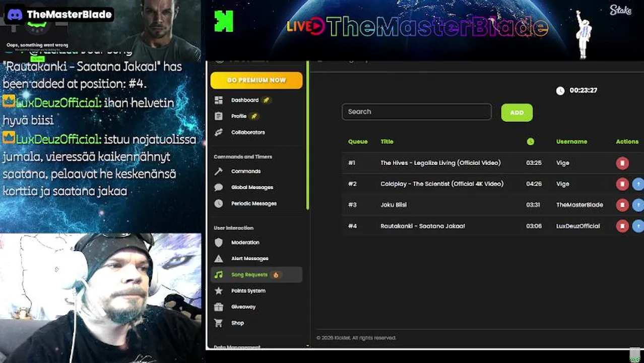
Task: Click the Discord logo icon
Action: click(15, 14)
